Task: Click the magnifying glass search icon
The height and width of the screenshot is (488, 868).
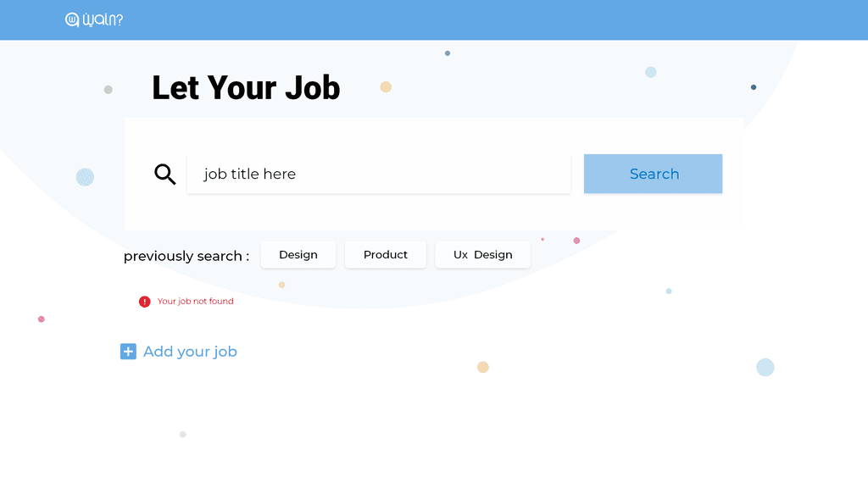Action: [x=165, y=174]
